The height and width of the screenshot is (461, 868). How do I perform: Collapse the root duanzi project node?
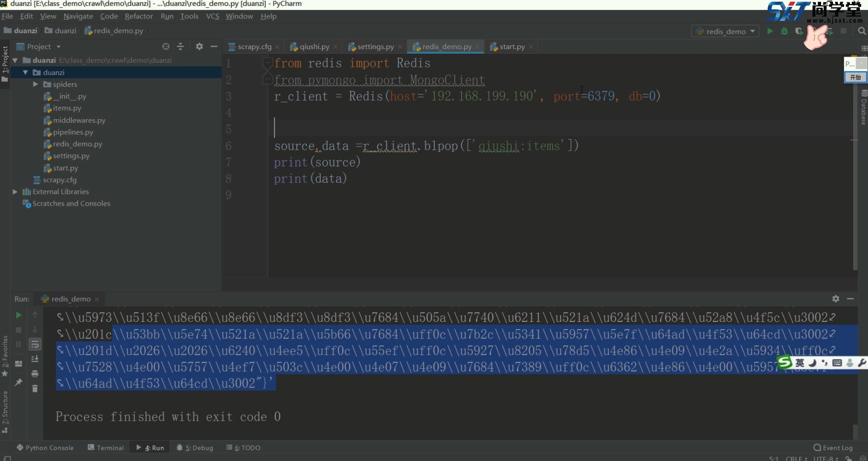point(15,60)
